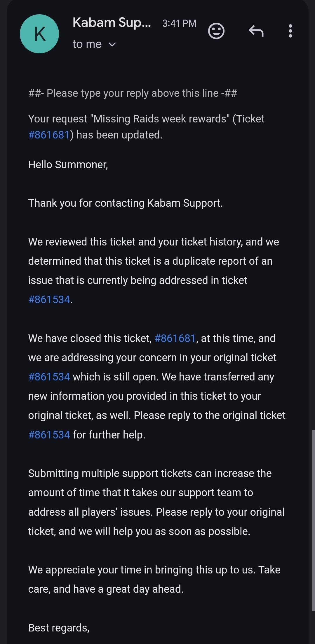Viewport: 315px width, 644px height.
Task: Open ticket #861681 link after "(Ticket"
Action: pos(49,135)
